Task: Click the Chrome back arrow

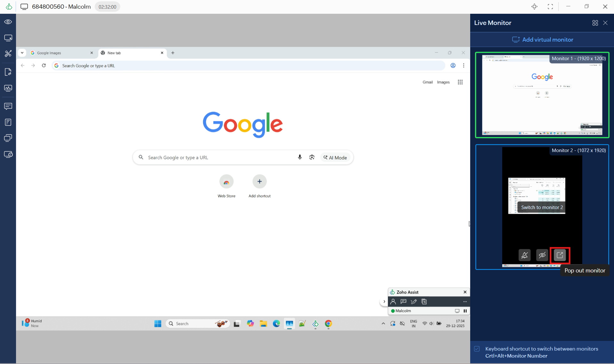Action: click(x=22, y=66)
